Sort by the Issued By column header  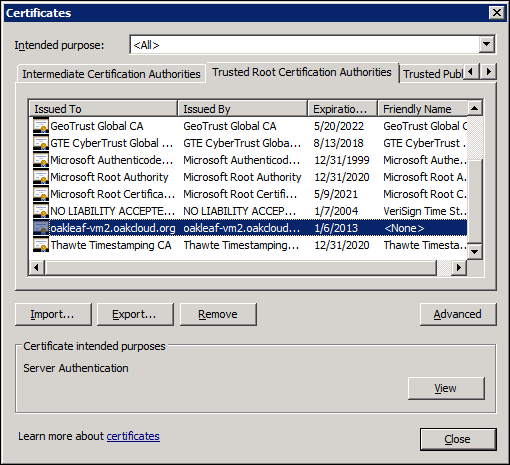click(242, 109)
